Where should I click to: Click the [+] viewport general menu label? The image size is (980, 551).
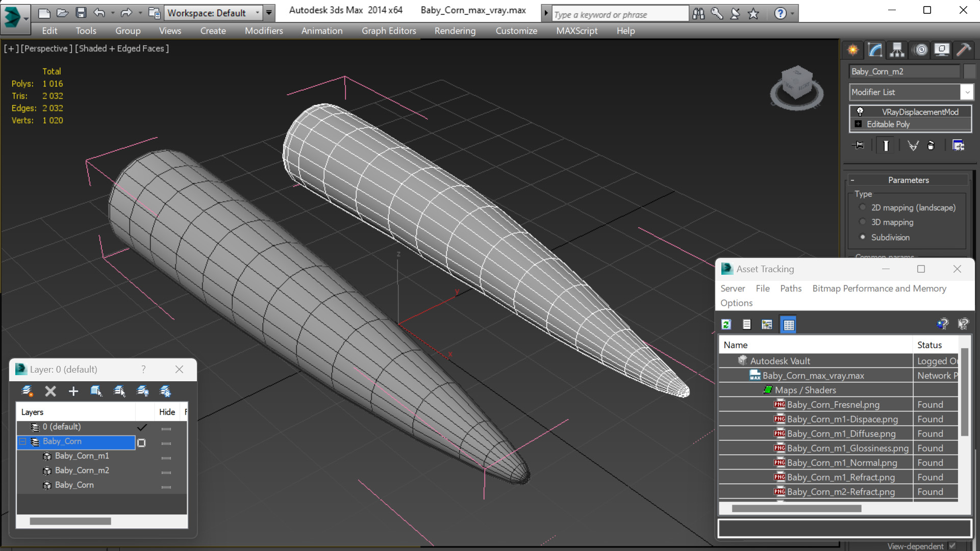(11, 48)
